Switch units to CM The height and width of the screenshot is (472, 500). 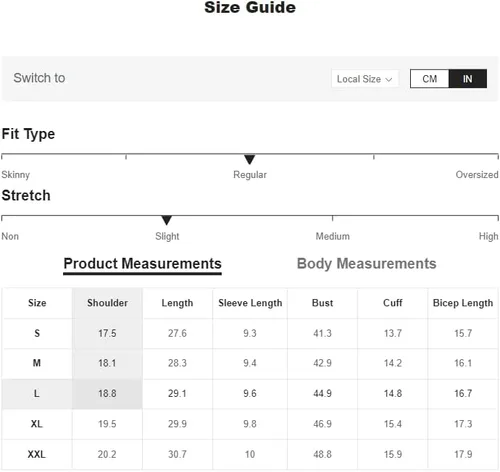[x=429, y=79]
